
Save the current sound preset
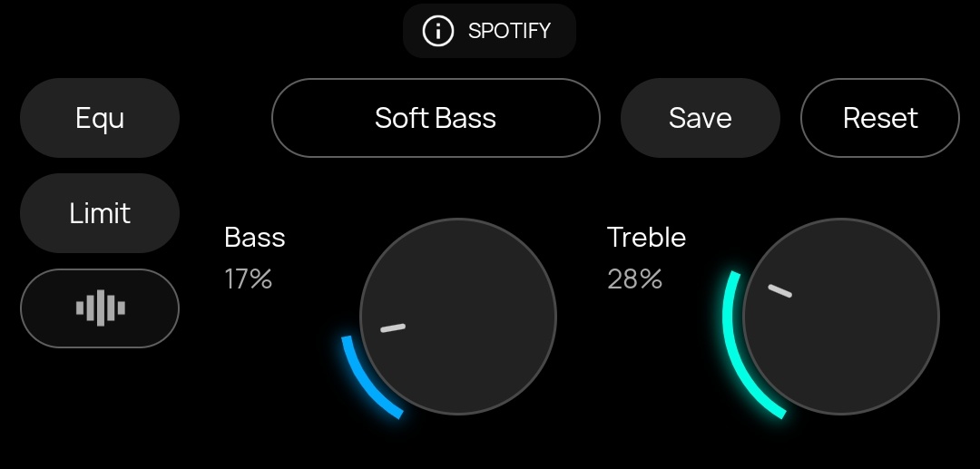pos(700,118)
